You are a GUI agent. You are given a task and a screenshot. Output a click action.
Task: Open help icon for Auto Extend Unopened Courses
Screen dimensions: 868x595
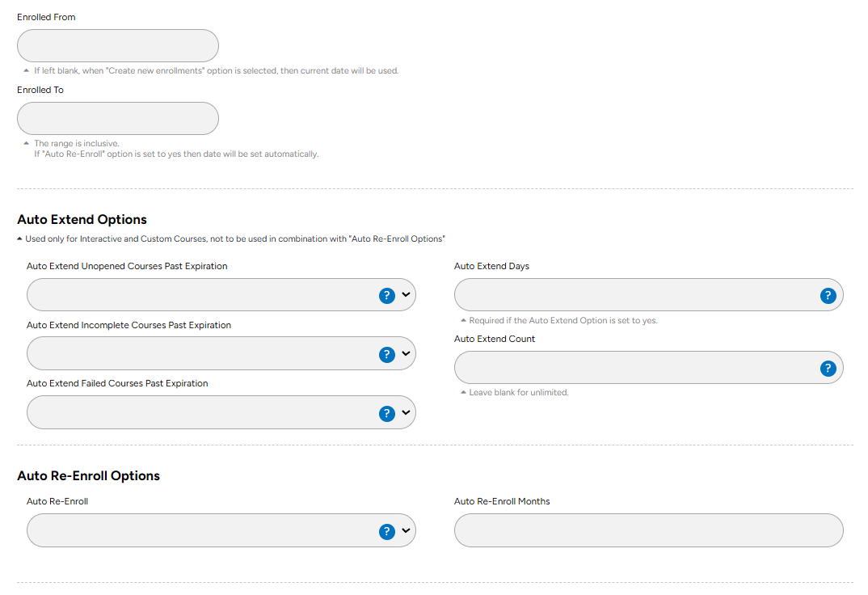(387, 296)
